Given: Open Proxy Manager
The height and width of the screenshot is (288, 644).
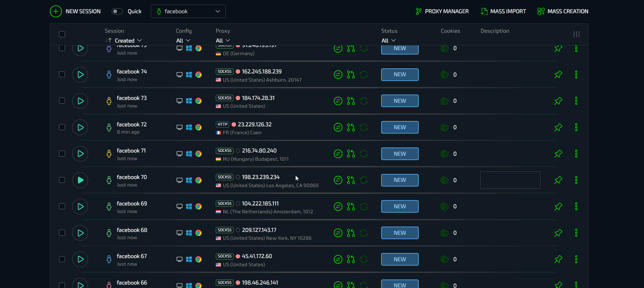Looking at the screenshot, I should (442, 11).
